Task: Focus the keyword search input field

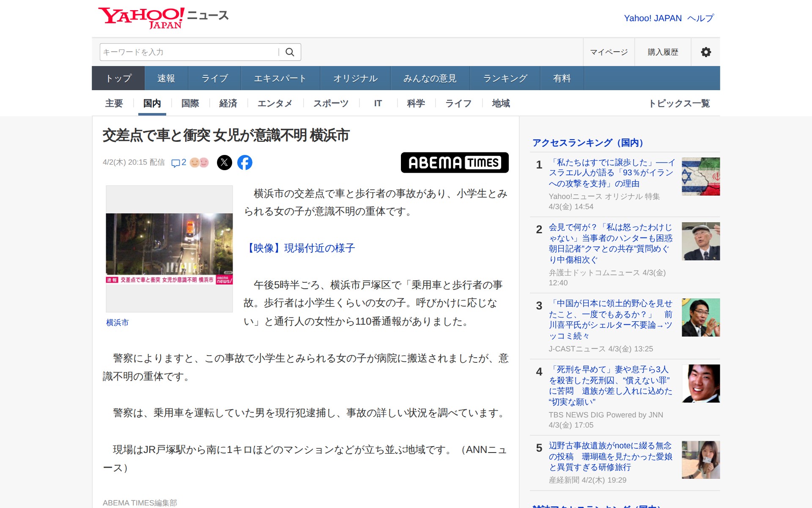Action: point(189,52)
